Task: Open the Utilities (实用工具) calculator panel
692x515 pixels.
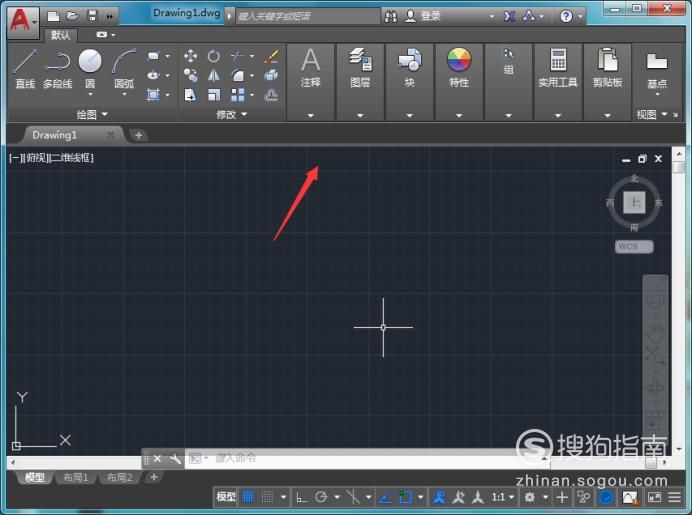Action: point(558,68)
